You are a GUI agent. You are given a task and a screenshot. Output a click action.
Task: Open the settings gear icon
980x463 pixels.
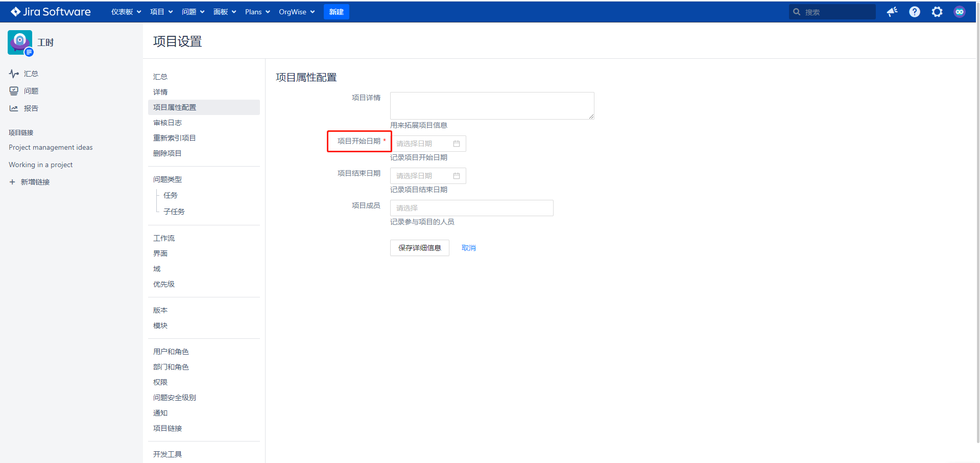937,12
